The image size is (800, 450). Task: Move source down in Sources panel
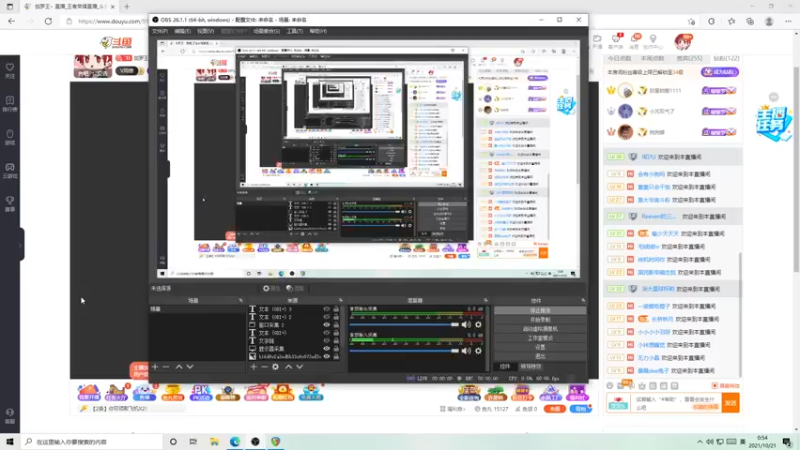(299, 367)
